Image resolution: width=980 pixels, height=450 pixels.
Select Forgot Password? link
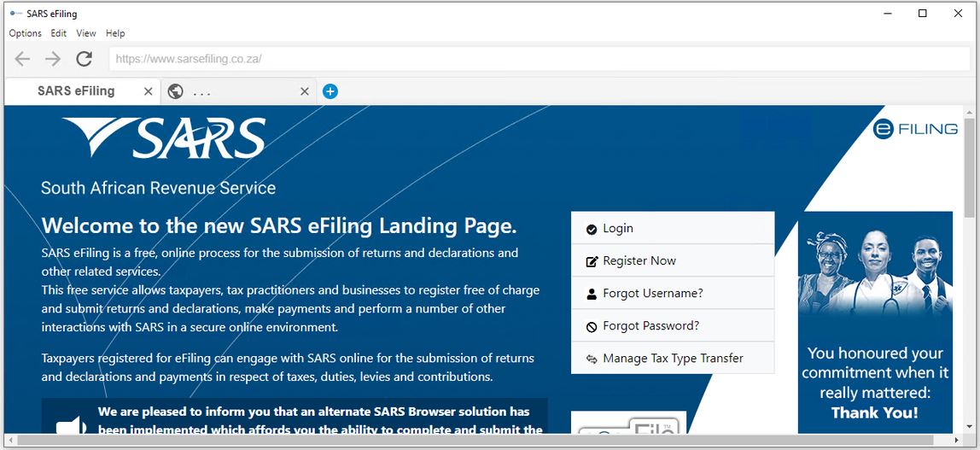click(673, 325)
